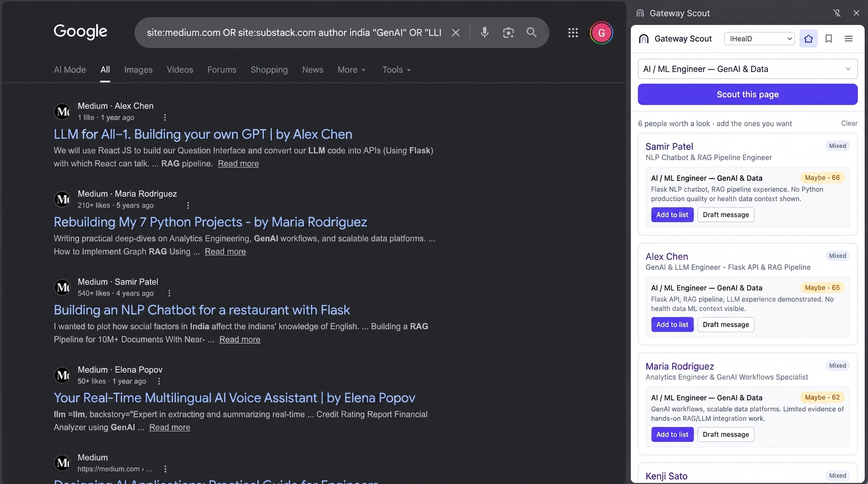Click the Maybe - 65 score badge
Image resolution: width=868 pixels, height=484 pixels.
[x=822, y=288]
